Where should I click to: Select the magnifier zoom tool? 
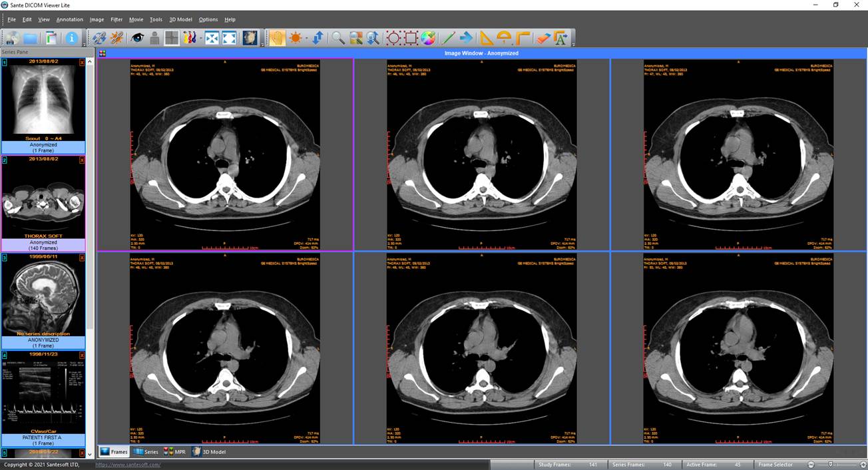pos(338,38)
